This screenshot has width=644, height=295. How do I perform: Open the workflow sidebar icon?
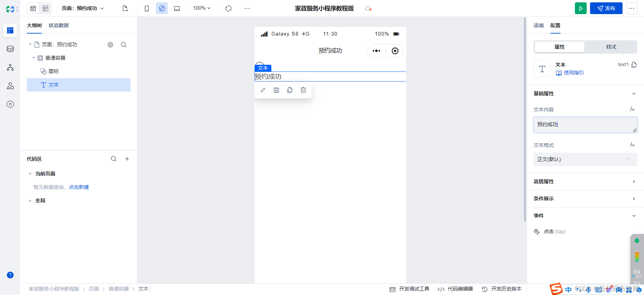tap(10, 67)
